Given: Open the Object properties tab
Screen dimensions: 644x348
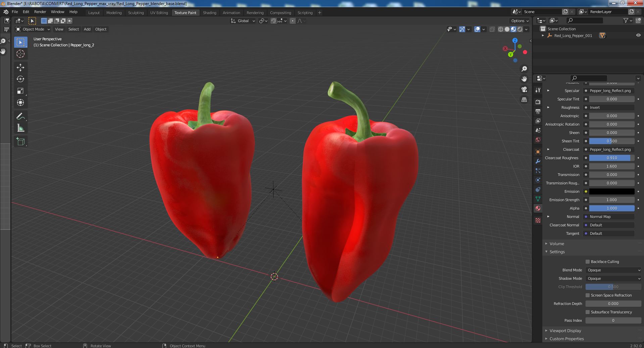Looking at the screenshot, I should [x=538, y=151].
